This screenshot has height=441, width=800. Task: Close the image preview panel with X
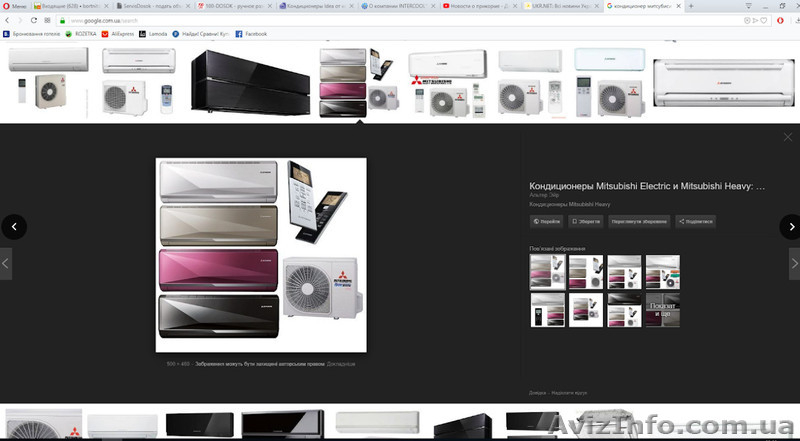pos(787,137)
